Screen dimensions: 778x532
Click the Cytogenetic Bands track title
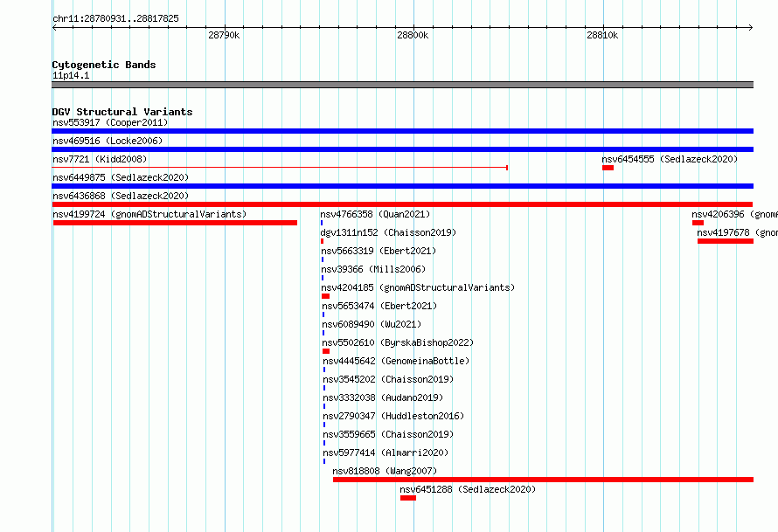pos(104,65)
